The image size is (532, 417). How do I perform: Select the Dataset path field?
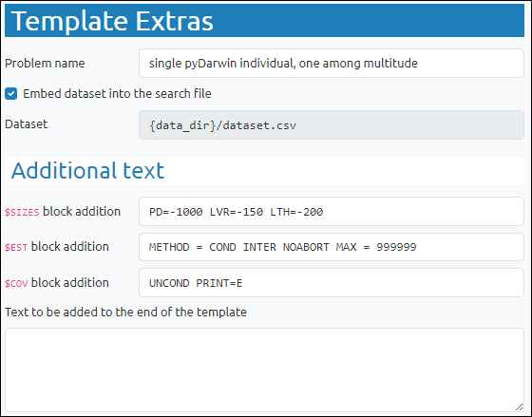coord(332,125)
